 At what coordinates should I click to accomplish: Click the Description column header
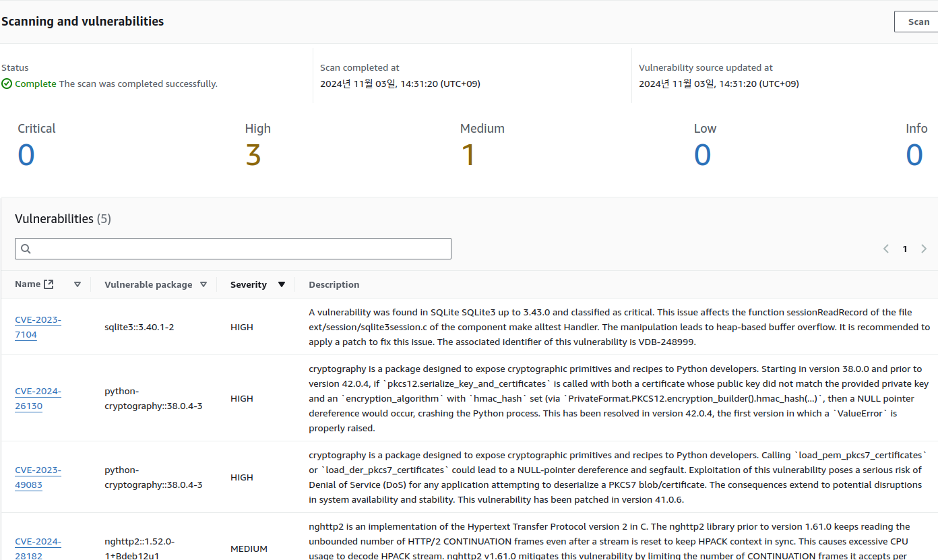[334, 284]
